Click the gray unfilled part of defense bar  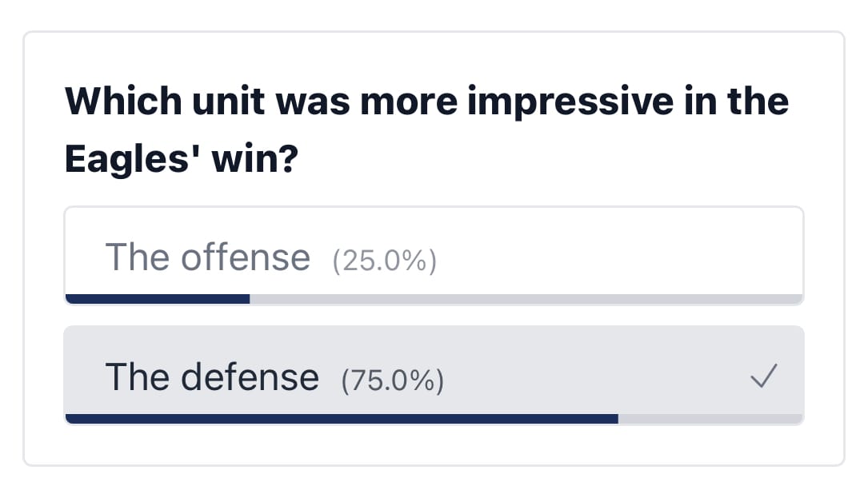[710, 419]
